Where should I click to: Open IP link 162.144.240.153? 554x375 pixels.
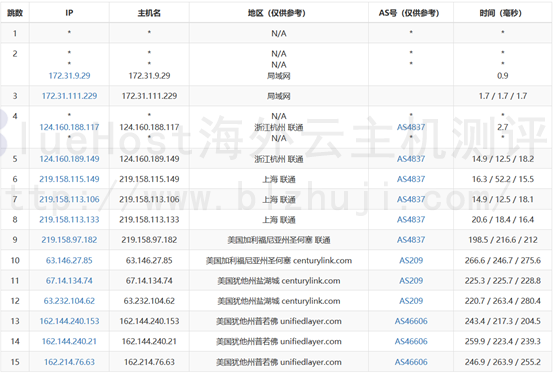pyautogui.click(x=69, y=321)
